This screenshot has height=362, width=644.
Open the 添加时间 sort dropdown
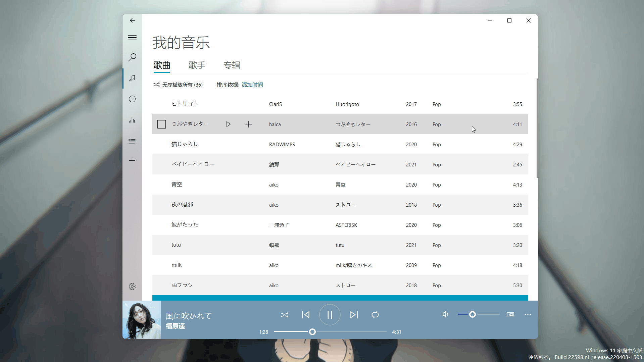pyautogui.click(x=252, y=85)
